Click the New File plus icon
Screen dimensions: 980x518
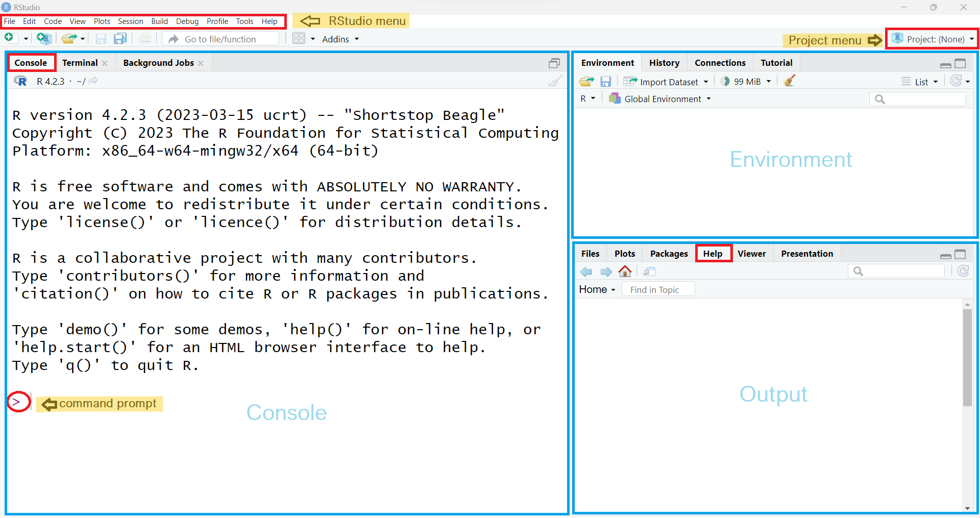pyautogui.click(x=9, y=38)
